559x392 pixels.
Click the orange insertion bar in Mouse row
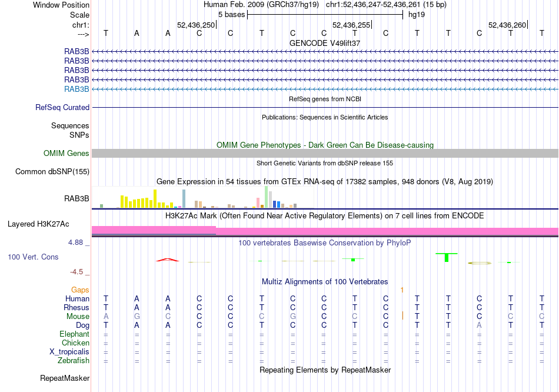pos(402,315)
